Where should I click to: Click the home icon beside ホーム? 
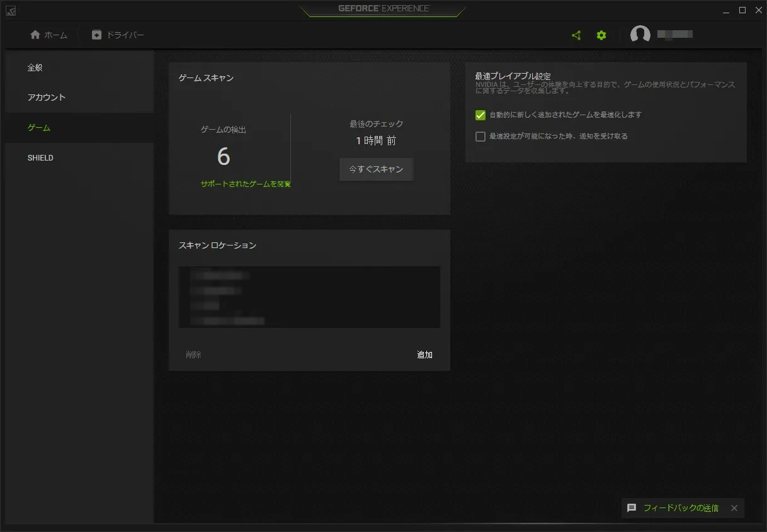pos(35,35)
